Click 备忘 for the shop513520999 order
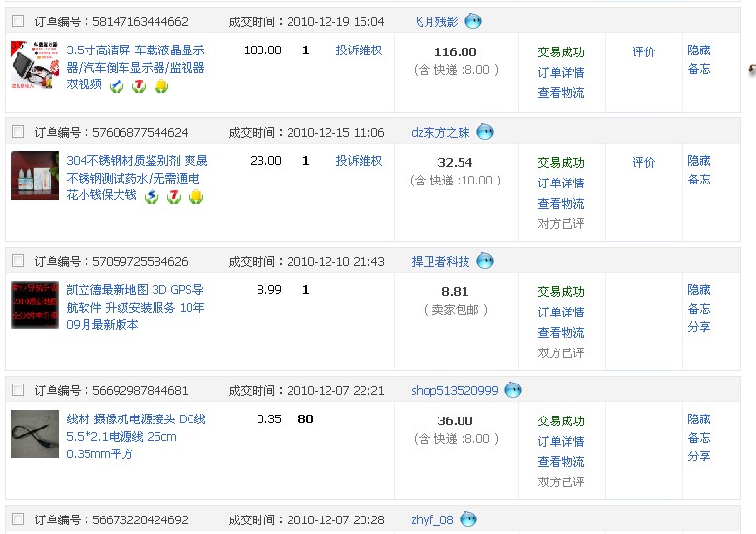The width and height of the screenshot is (756, 534). 699,438
